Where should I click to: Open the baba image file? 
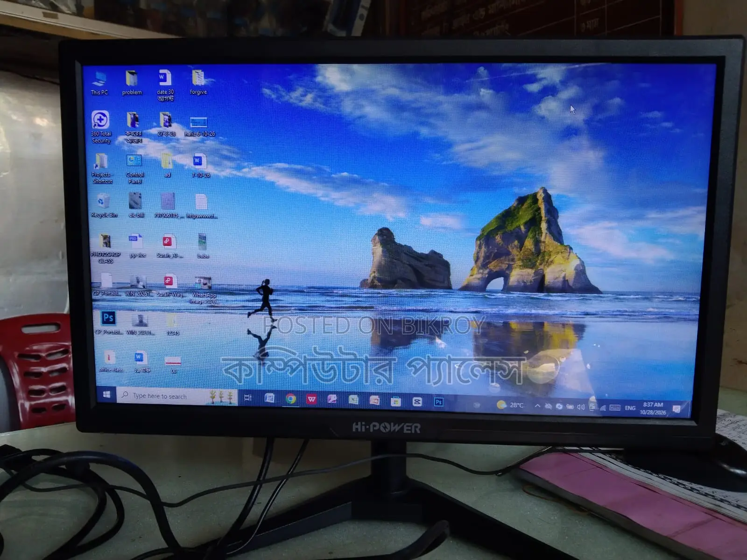[203, 246]
